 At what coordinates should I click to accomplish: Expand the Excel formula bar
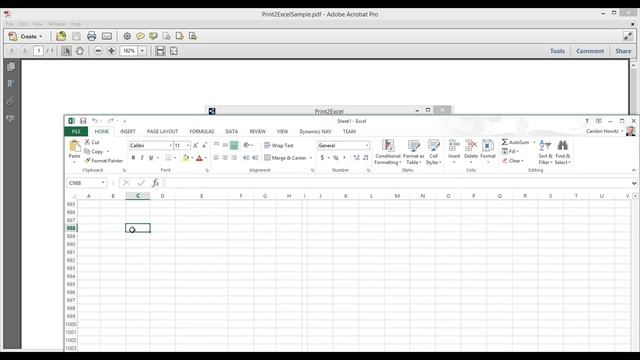634,183
